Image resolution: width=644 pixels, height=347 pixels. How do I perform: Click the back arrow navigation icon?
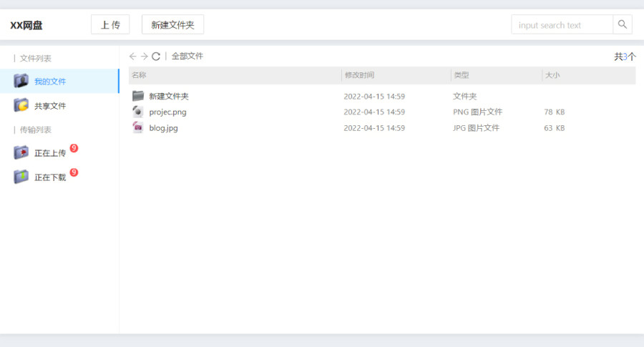pyautogui.click(x=133, y=57)
